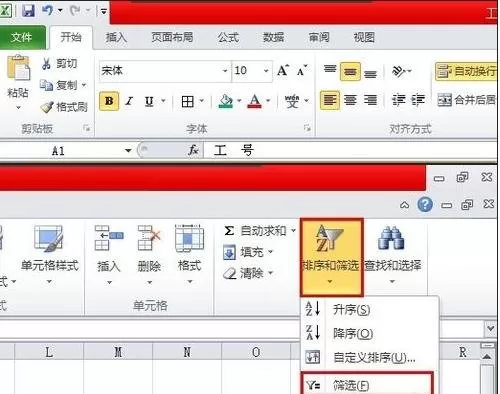Open the 公式 (Formulas) tab

point(228,37)
